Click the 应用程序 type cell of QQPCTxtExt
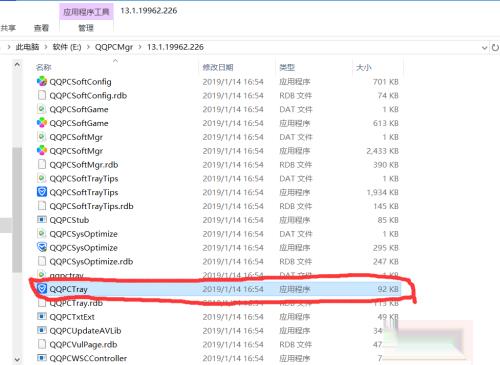Screen dimensions: 500x365 (x=295, y=317)
